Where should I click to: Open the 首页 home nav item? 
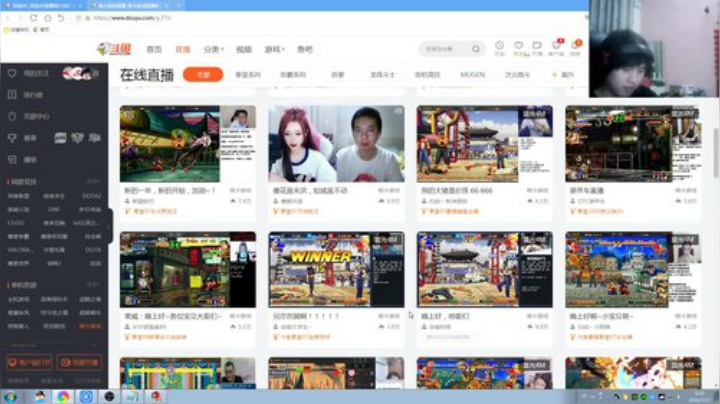(x=154, y=49)
